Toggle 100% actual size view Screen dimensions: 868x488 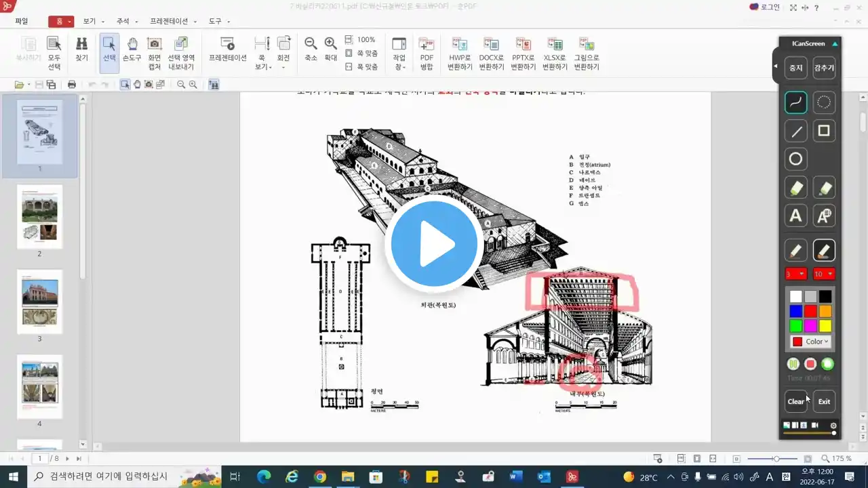point(360,40)
